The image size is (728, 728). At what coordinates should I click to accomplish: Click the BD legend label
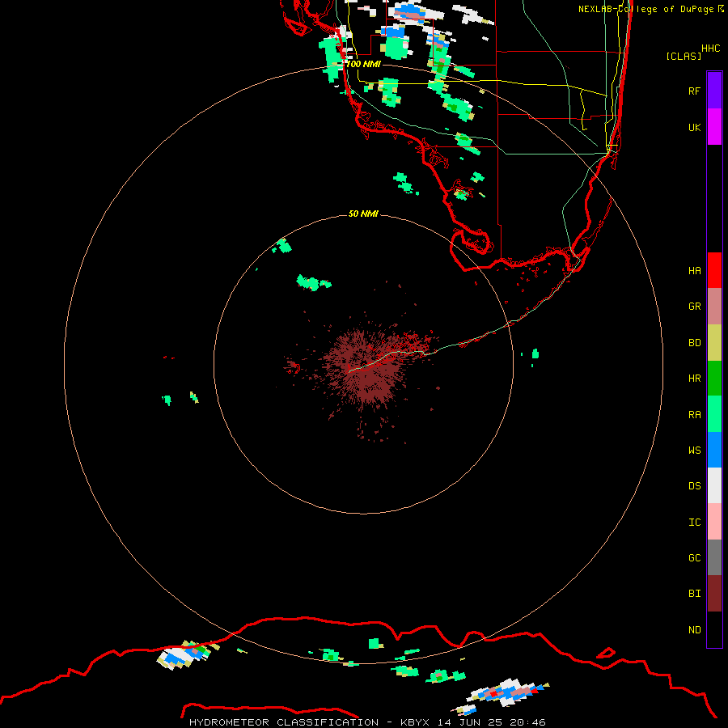[x=694, y=343]
